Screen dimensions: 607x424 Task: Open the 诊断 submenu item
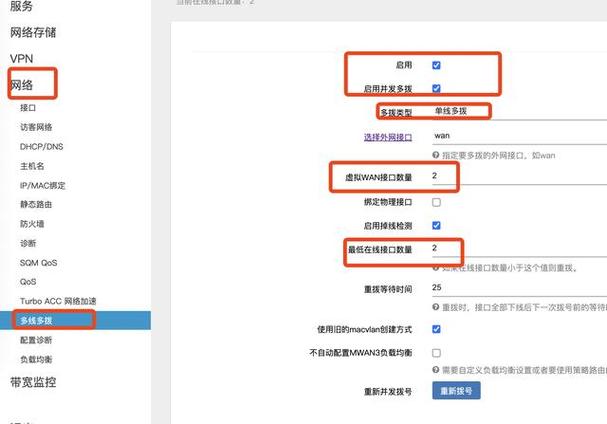pyautogui.click(x=28, y=243)
